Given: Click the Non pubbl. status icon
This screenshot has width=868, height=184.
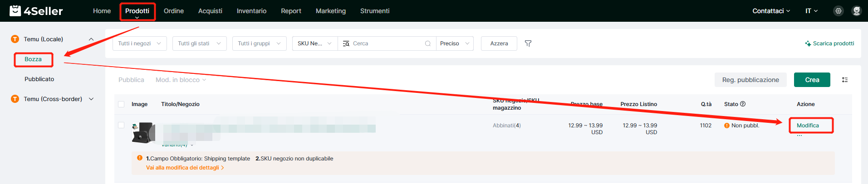Looking at the screenshot, I should tap(727, 126).
